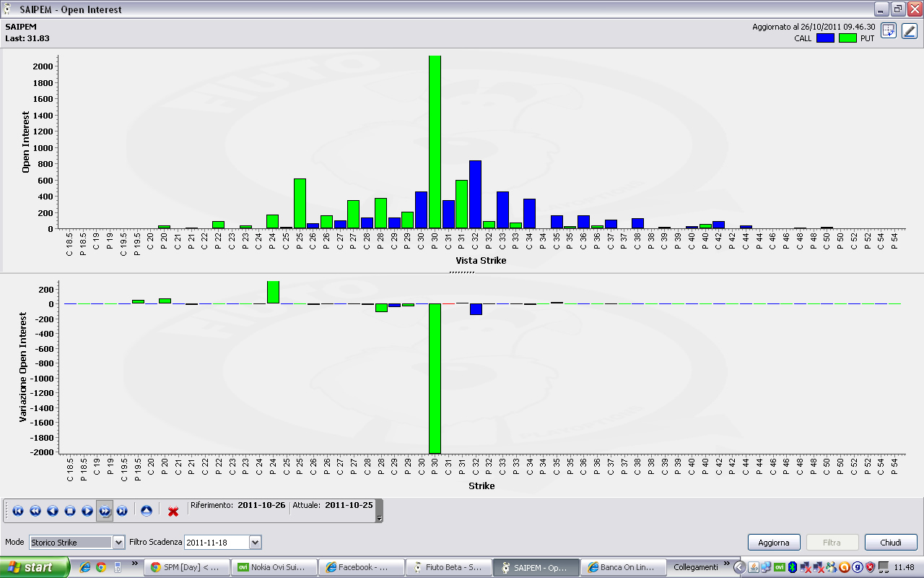Expand the playback toolbar overflow arrow
Image resolution: width=924 pixels, height=578 pixels.
coord(380,518)
